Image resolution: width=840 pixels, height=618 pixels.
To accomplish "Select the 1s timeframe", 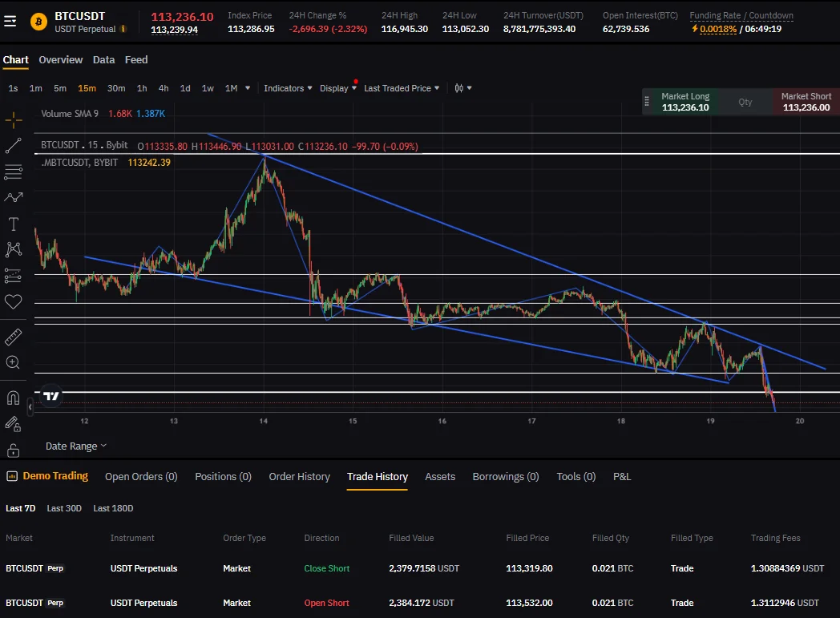I will (x=13, y=88).
